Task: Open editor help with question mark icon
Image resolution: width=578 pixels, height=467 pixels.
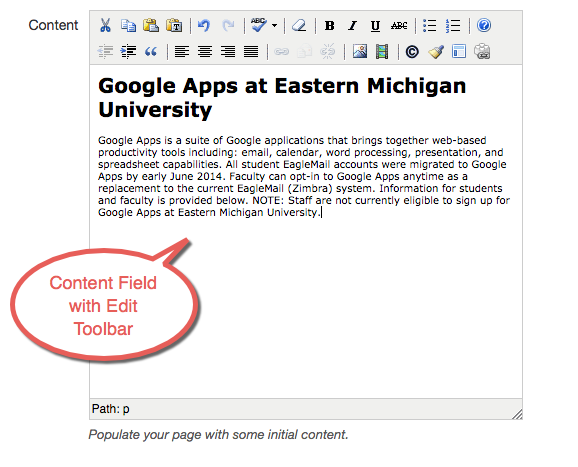Action: tap(484, 25)
